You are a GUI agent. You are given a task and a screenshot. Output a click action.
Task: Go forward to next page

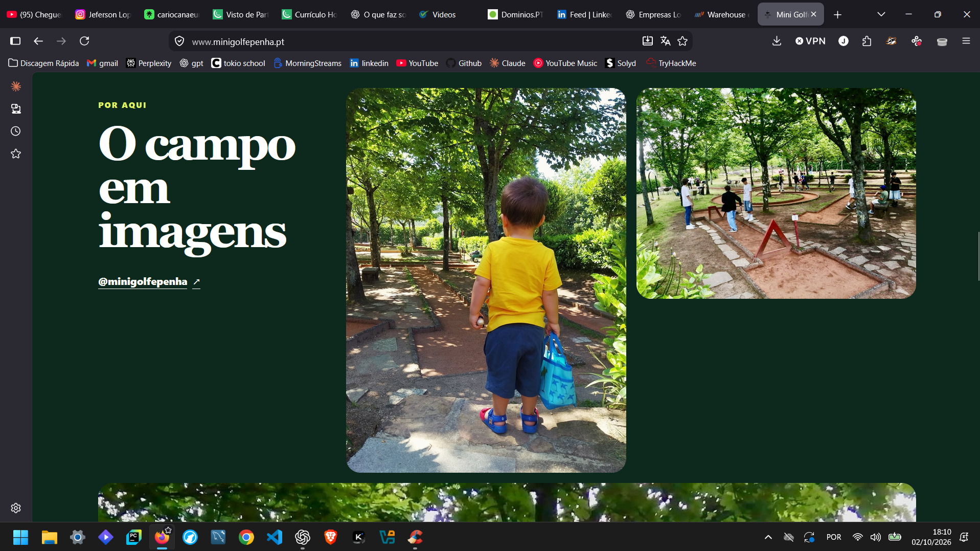pyautogui.click(x=61, y=41)
